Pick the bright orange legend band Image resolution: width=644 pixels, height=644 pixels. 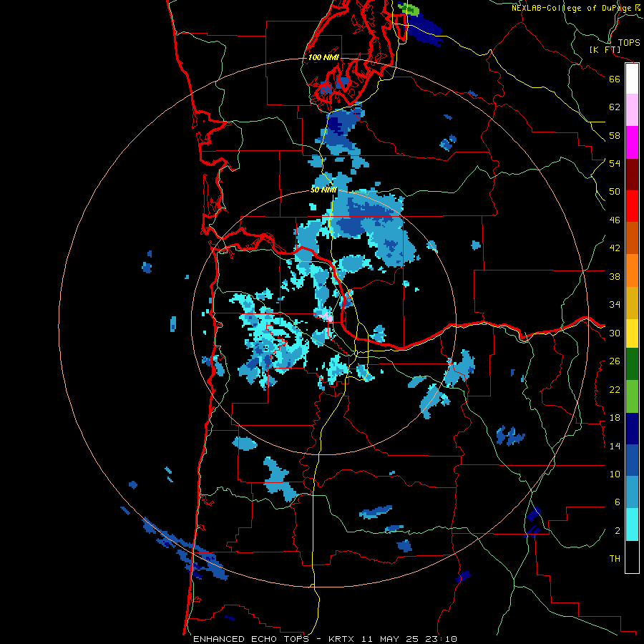tap(632, 270)
